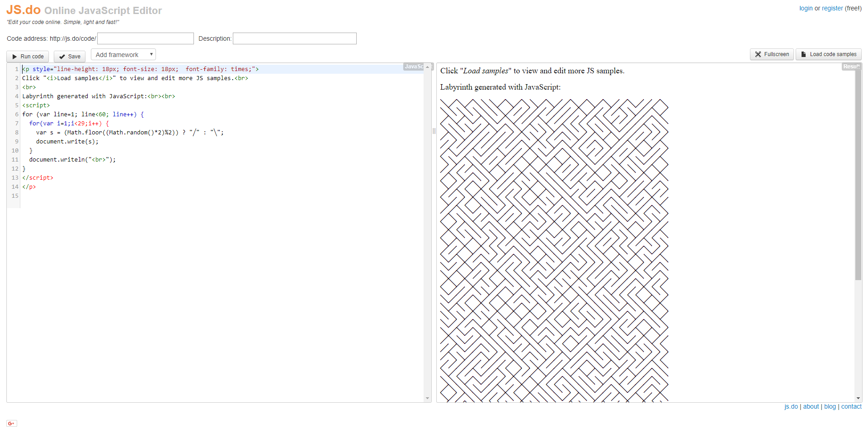This screenshot has height=429, width=868.
Task: Focus the Description input field
Action: tap(295, 38)
